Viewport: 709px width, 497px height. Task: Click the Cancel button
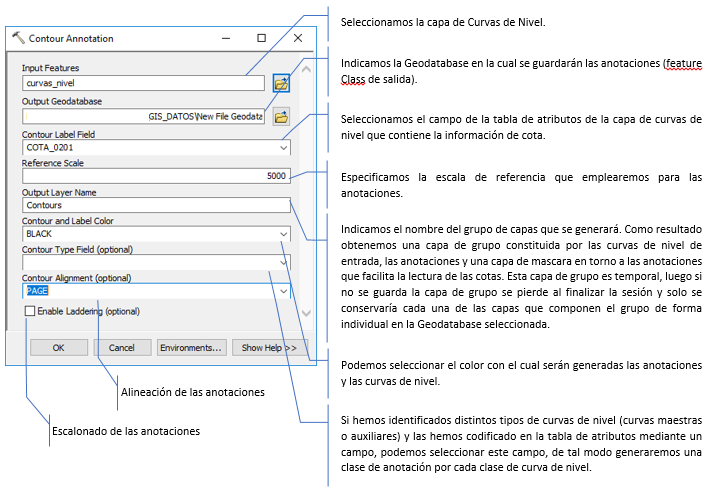coord(122,348)
